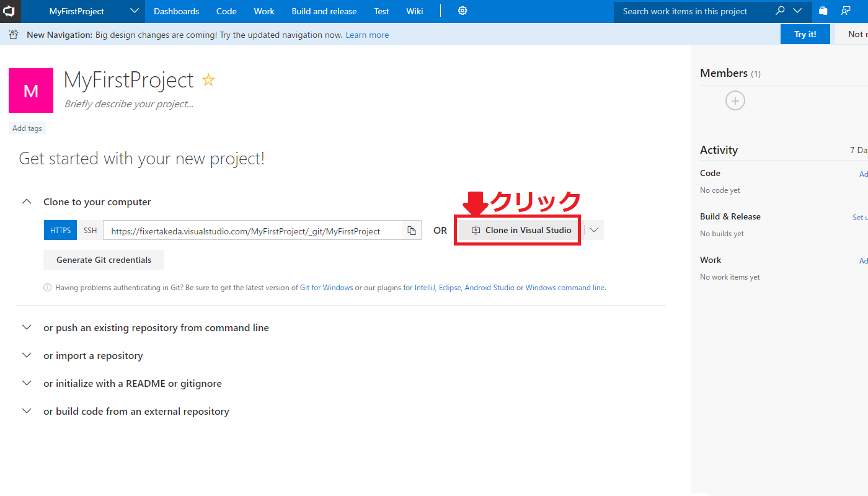Click the No work items yet text

pyautogui.click(x=730, y=277)
